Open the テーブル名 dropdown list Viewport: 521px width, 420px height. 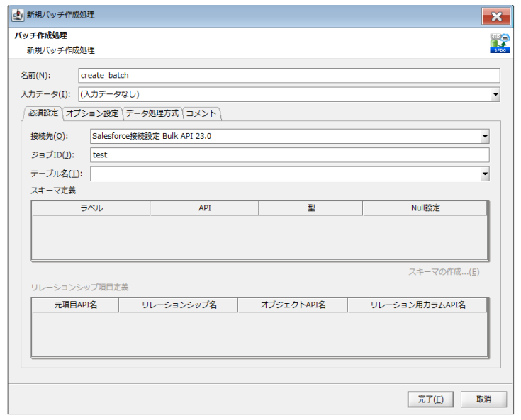(485, 174)
